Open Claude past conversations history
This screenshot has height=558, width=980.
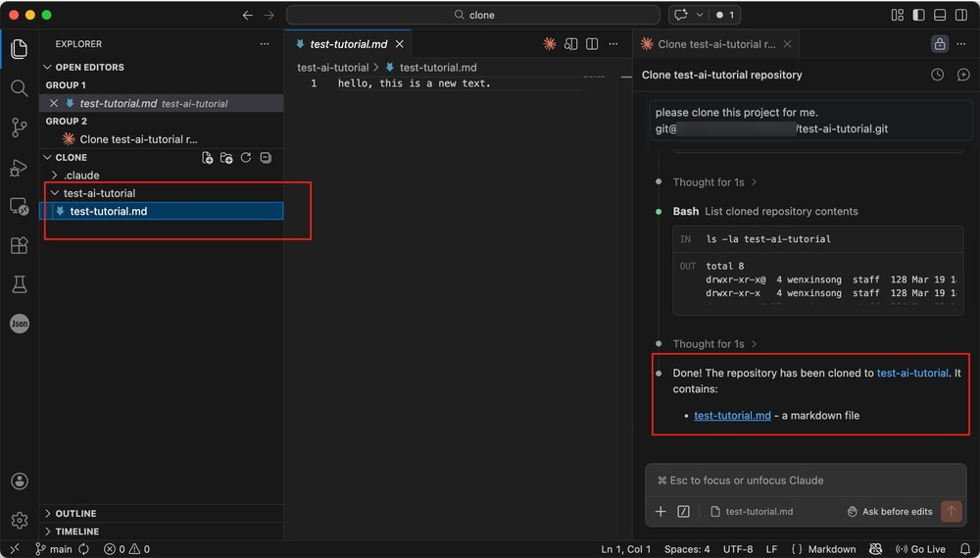point(937,75)
